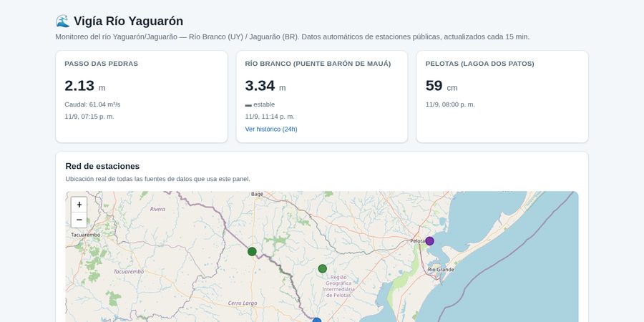Click the Rivera label on map

157,209
